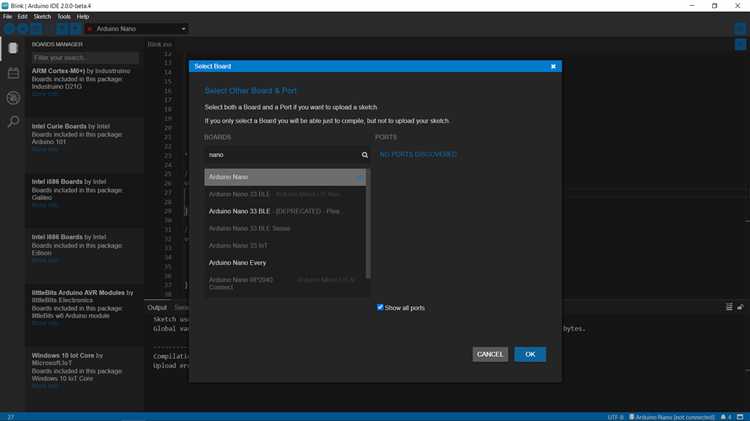The image size is (750, 421).
Task: Select Arduino Nano 33 IoT board
Action: click(x=285, y=246)
